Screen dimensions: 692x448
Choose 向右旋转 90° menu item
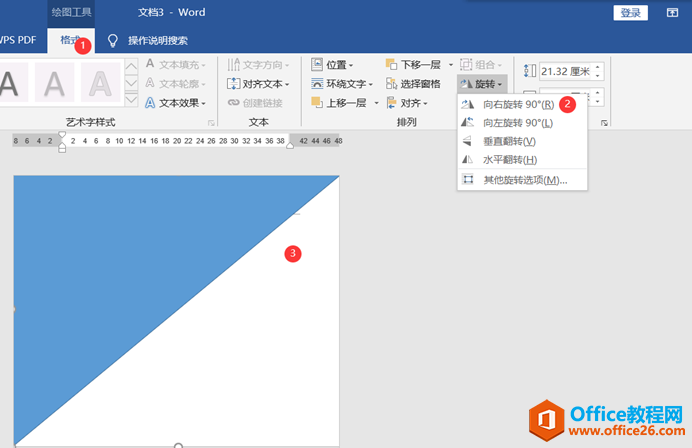point(522,105)
